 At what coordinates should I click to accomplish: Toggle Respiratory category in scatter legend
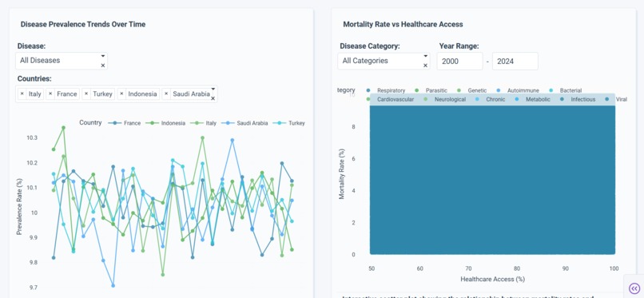click(386, 90)
